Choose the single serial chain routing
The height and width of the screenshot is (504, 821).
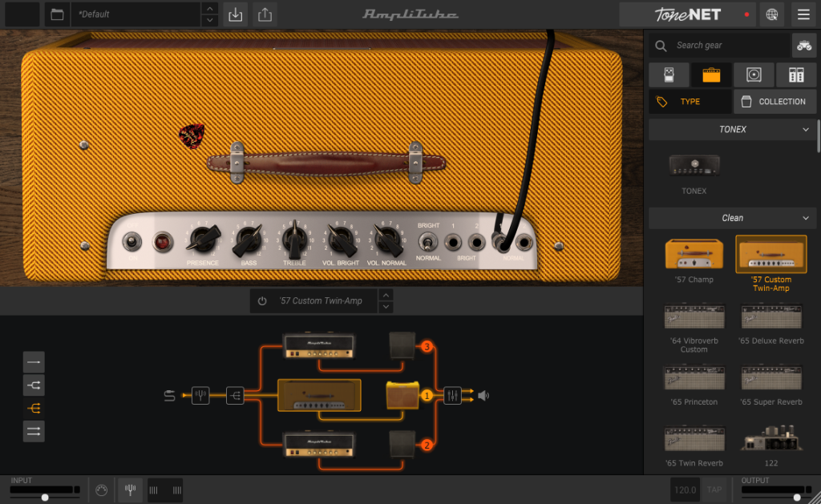(34, 362)
